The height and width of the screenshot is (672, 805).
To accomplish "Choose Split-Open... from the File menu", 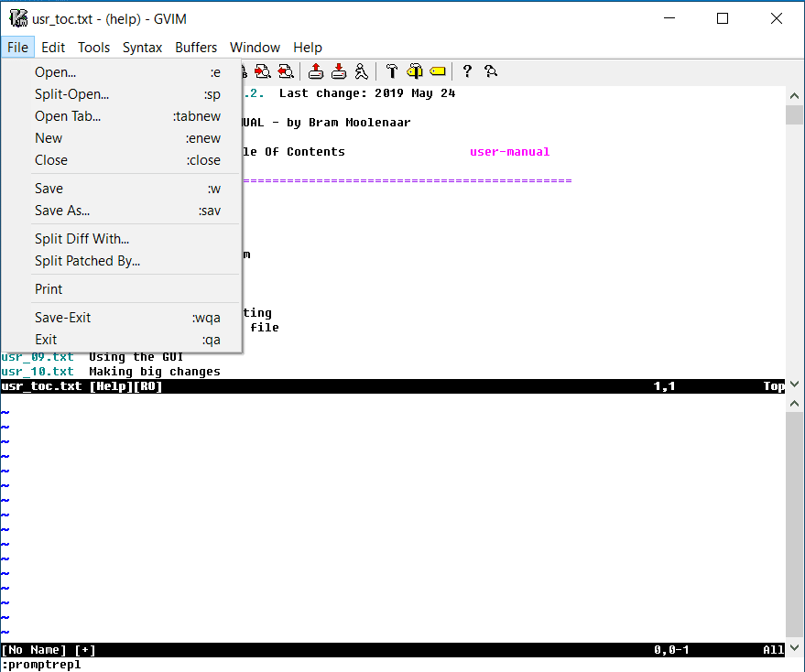I will click(x=122, y=94).
